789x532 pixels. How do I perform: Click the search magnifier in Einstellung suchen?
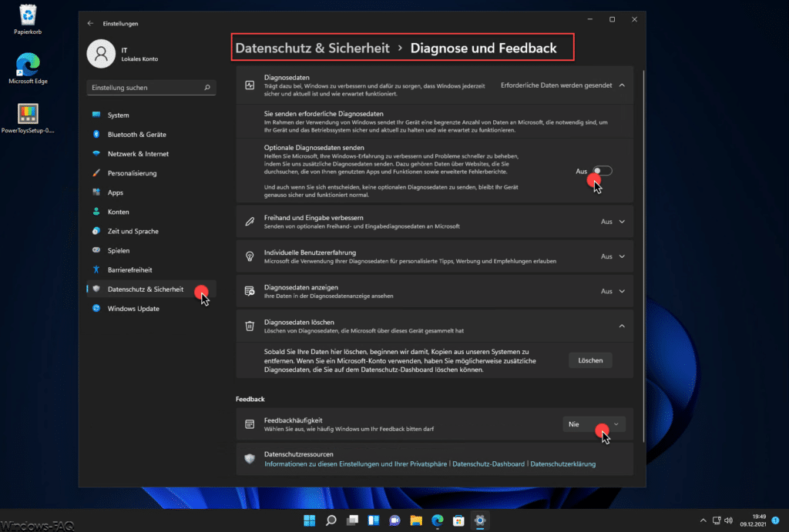[x=206, y=88]
